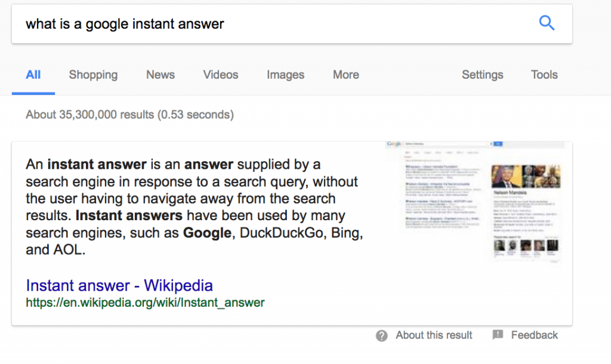Open the Instant answer - Wikipedia link
The image size is (611, 364).
point(119,285)
